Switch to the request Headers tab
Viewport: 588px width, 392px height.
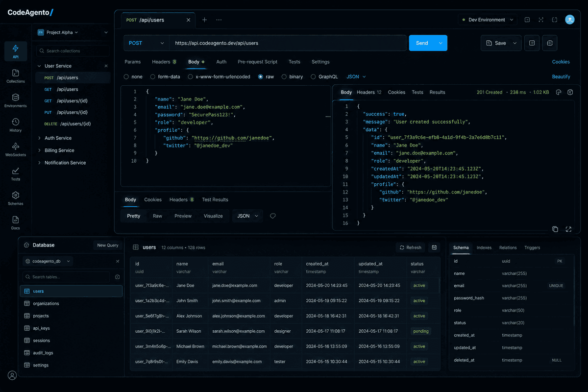pyautogui.click(x=164, y=62)
